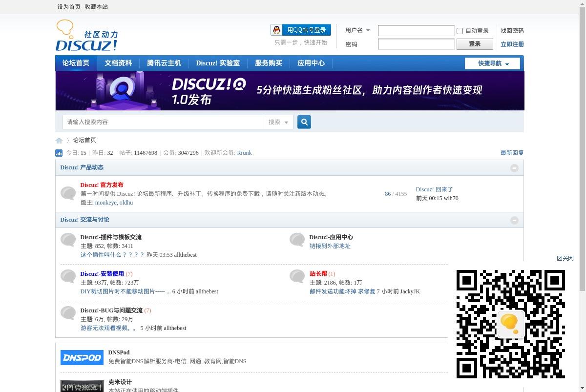Open the Discuz!-安装使用 forum
Viewport: 586px width, 392px height.
coord(102,274)
